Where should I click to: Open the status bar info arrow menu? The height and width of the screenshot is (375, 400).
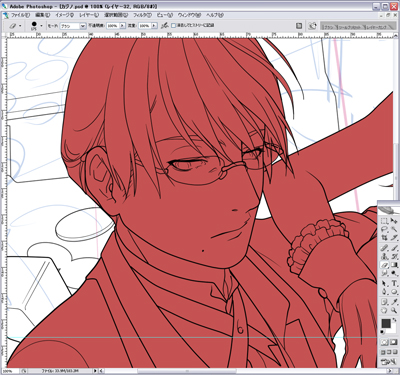(95, 370)
